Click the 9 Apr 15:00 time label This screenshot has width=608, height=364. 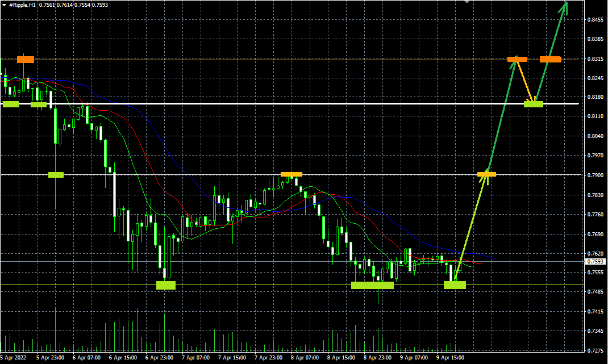coord(450,357)
